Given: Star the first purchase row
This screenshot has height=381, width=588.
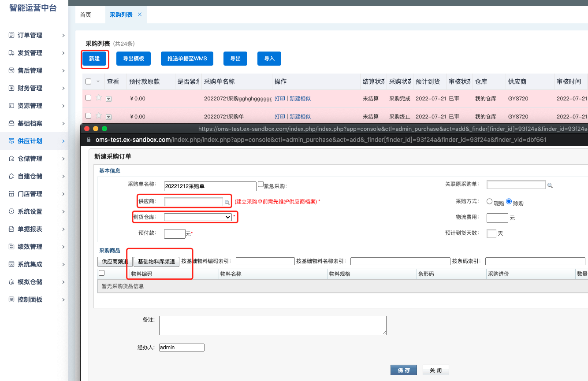Looking at the screenshot, I should [x=99, y=98].
